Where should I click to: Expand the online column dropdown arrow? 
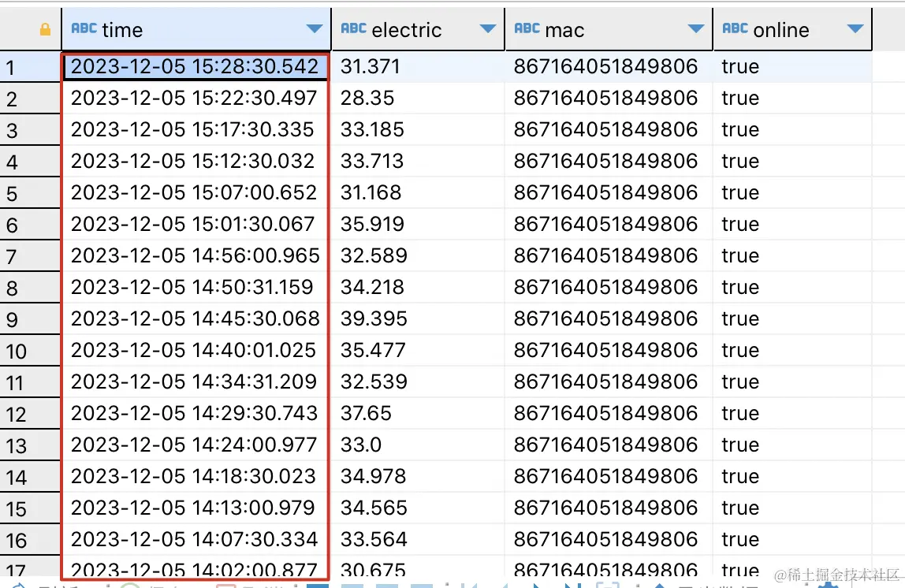tap(855, 29)
